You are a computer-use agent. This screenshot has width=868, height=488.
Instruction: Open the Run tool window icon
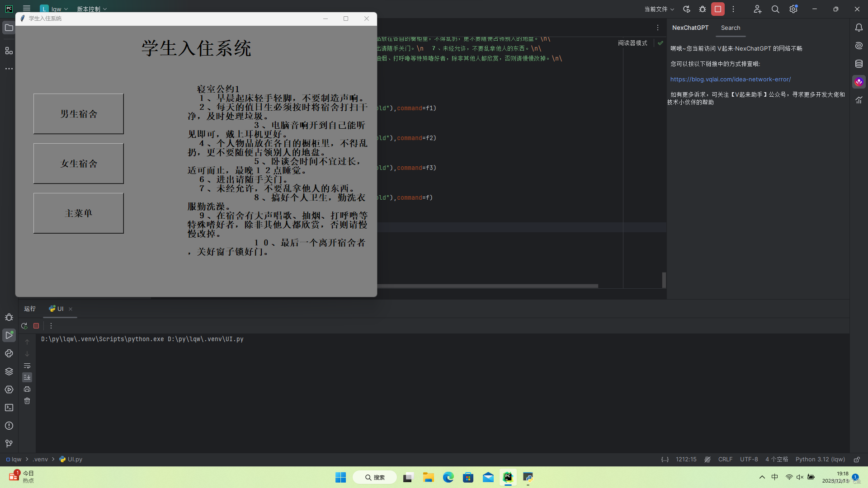point(9,335)
